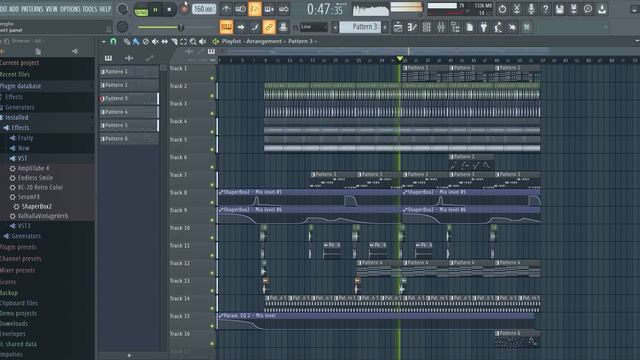Open the Line snap dropdown
This screenshot has width=640, height=360.
pos(313,27)
